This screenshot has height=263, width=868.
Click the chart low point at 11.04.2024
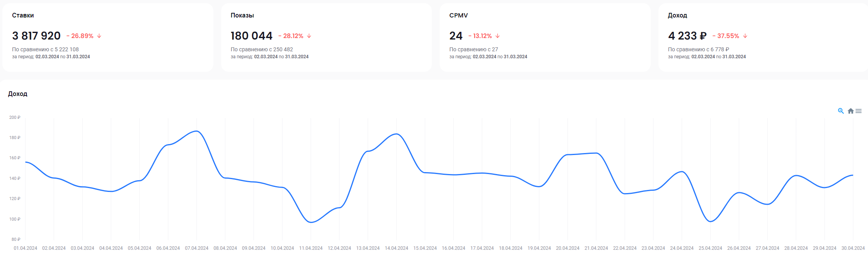pyautogui.click(x=311, y=222)
